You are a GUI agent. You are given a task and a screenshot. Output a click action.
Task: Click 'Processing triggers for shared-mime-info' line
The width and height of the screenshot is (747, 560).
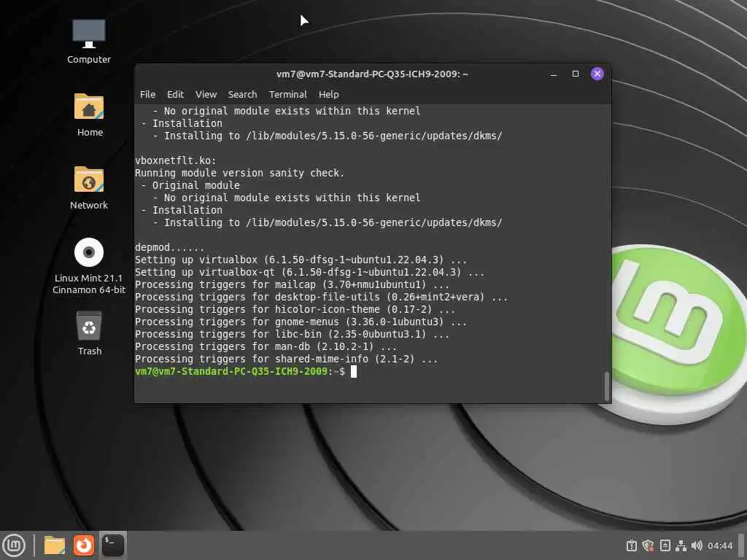286,359
